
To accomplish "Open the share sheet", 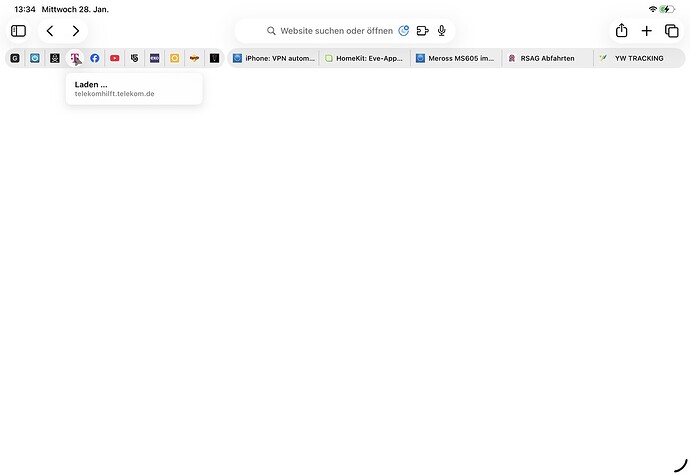I will pos(621,30).
